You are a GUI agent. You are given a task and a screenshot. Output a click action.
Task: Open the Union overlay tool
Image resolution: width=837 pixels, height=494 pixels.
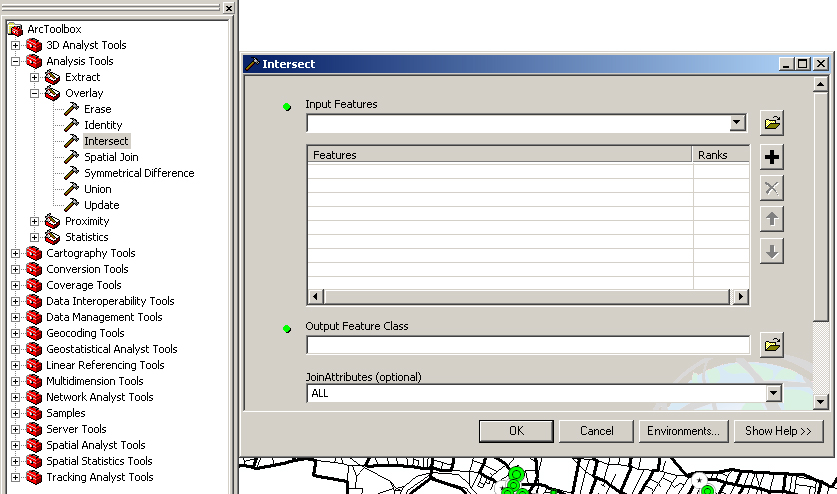[97, 189]
